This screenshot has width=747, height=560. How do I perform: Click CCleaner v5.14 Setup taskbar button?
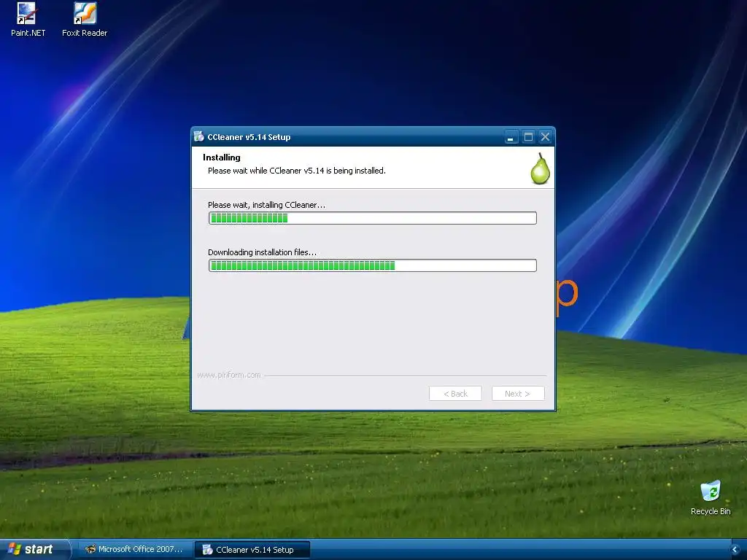[252, 550]
